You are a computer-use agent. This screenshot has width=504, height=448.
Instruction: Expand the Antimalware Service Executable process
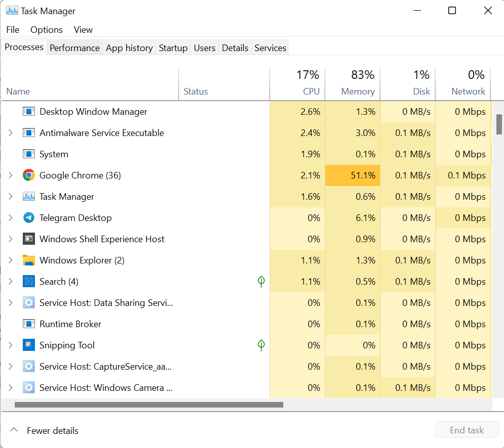click(10, 133)
